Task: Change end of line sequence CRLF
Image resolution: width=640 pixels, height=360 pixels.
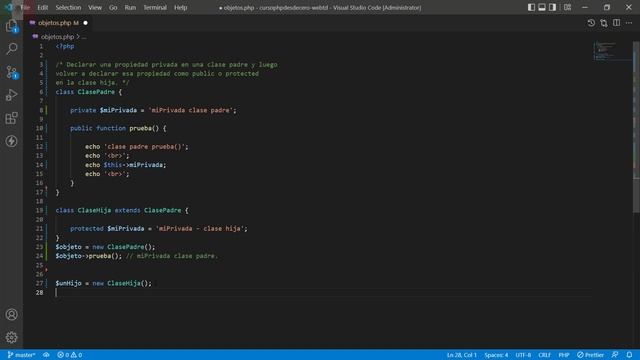Action: pos(544,355)
